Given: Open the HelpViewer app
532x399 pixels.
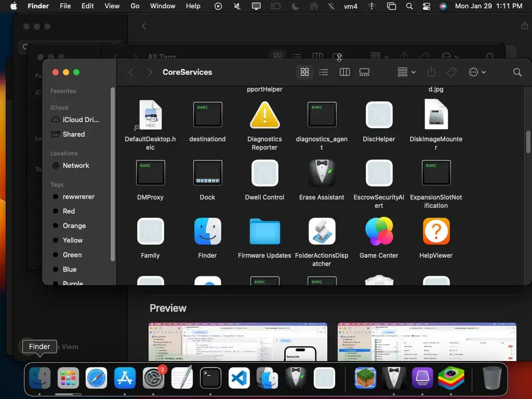Looking at the screenshot, I should click(x=436, y=231).
